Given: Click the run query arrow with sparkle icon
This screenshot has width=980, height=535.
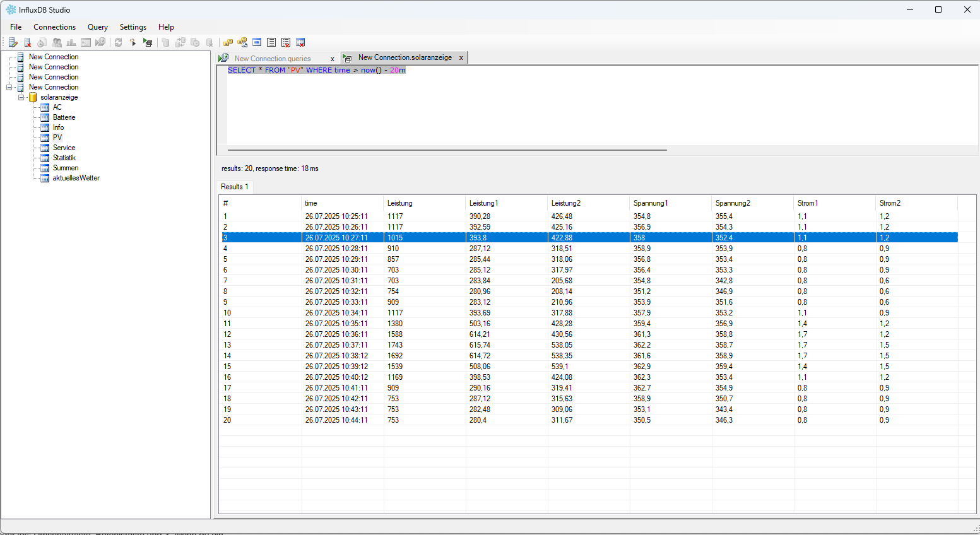Looking at the screenshot, I should point(133,42).
